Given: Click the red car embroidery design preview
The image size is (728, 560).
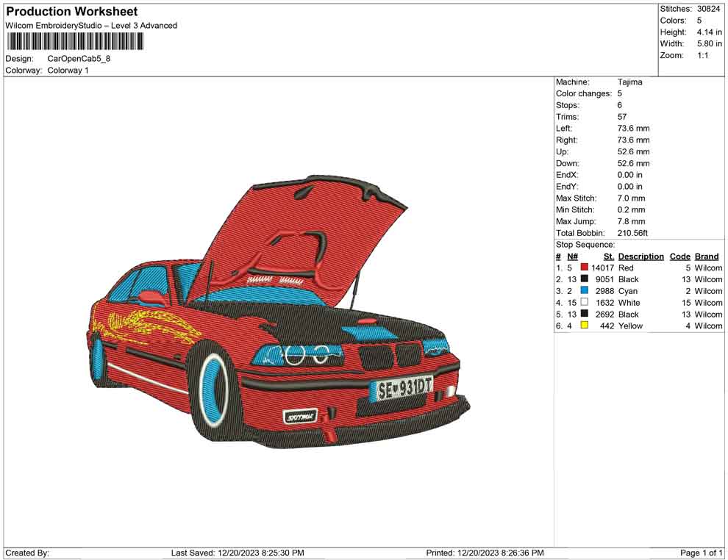Looking at the screenshot, I should [x=278, y=312].
